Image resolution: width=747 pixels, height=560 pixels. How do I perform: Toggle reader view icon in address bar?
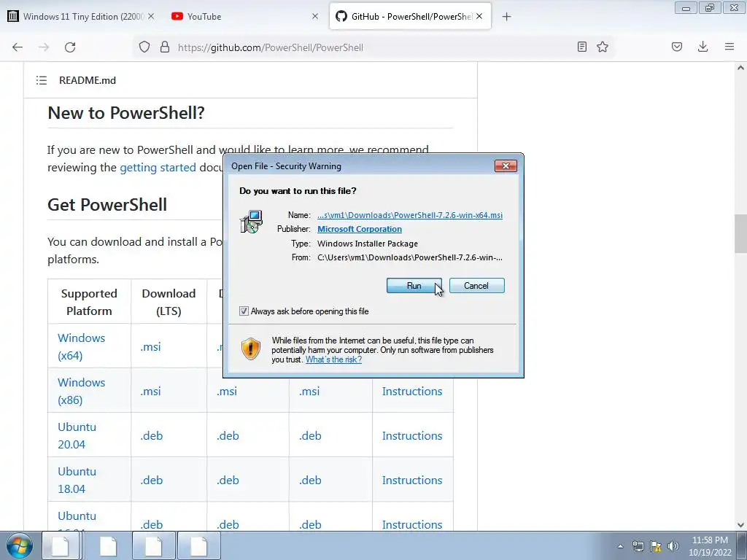(x=581, y=47)
